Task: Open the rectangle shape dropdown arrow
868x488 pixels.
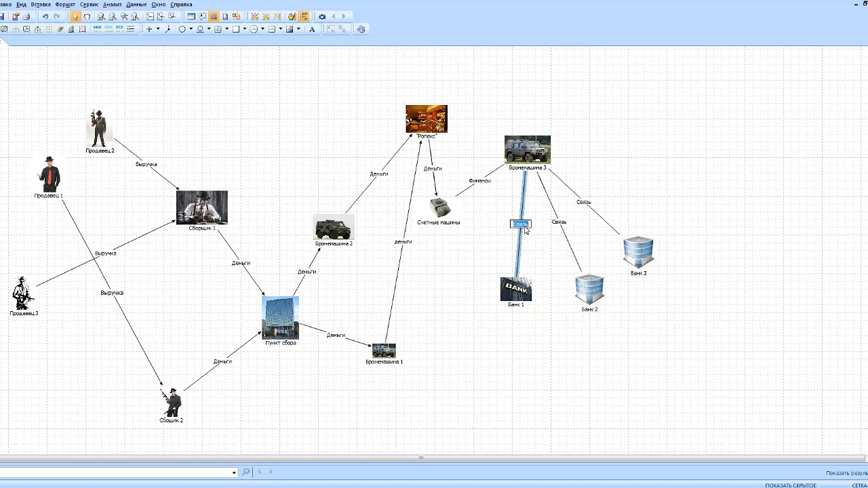Action: pos(245,29)
